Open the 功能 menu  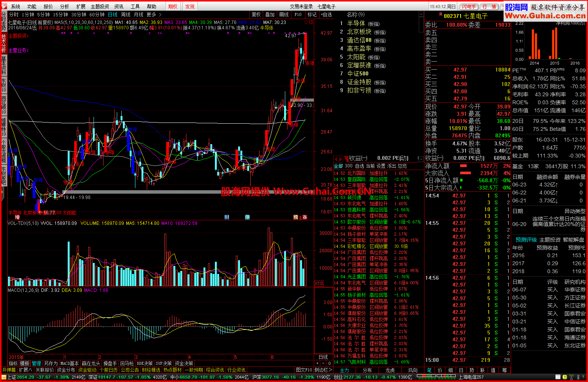pos(32,6)
